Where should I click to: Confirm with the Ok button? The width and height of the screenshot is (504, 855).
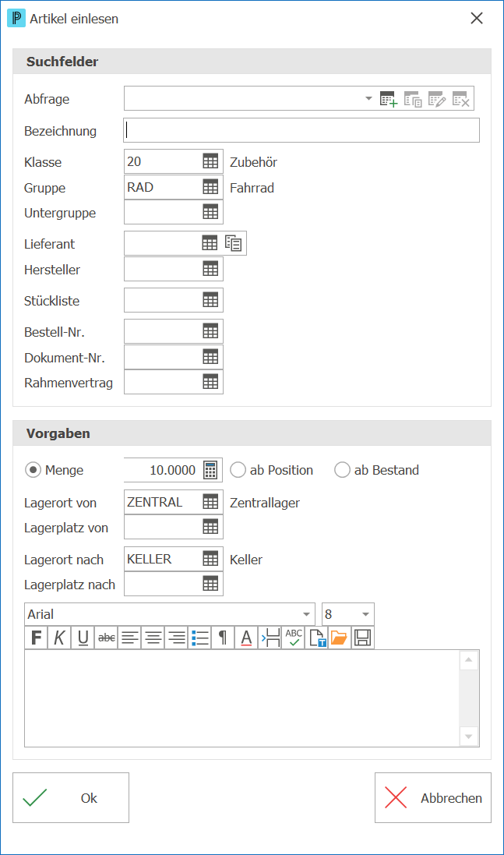point(71,798)
